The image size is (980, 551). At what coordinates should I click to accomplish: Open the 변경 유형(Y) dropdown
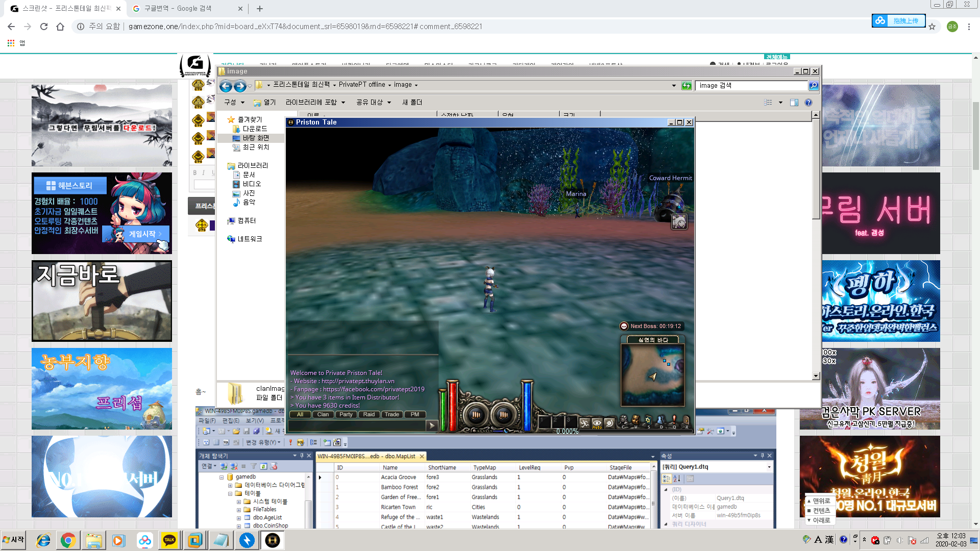click(x=263, y=443)
